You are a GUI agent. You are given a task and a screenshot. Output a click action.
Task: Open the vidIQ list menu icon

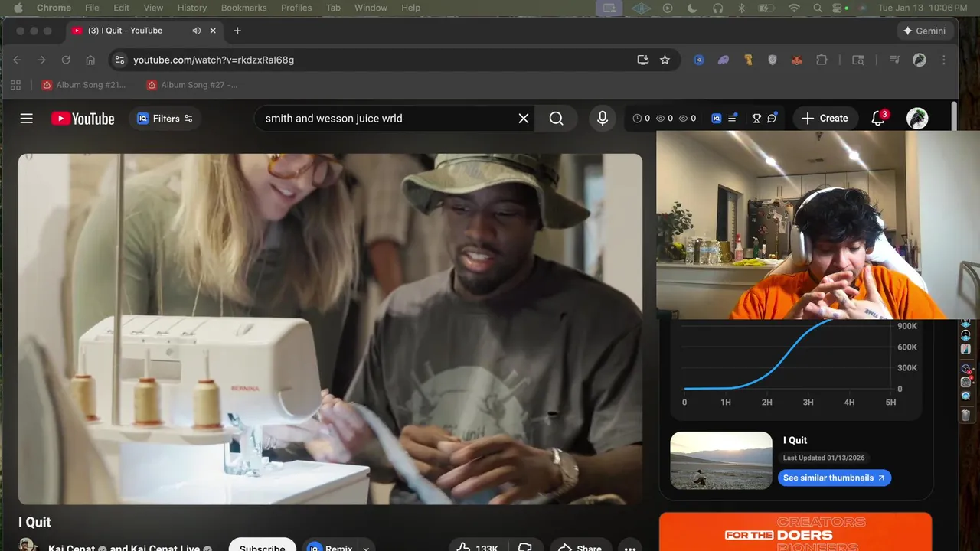[733, 118]
